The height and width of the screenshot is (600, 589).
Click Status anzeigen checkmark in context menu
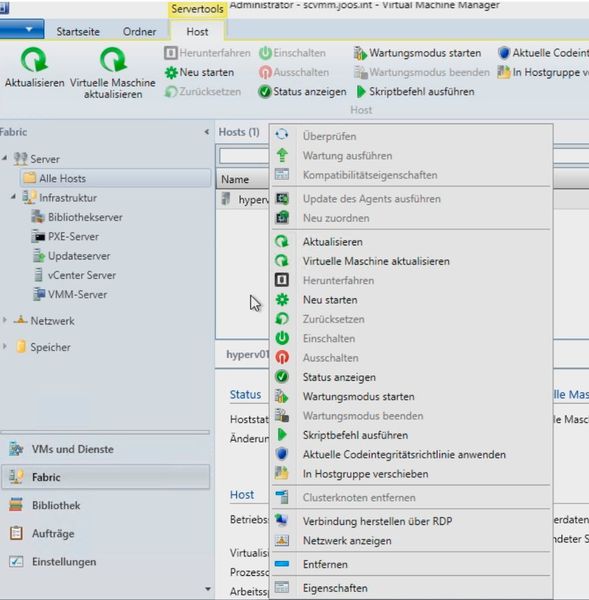click(282, 377)
